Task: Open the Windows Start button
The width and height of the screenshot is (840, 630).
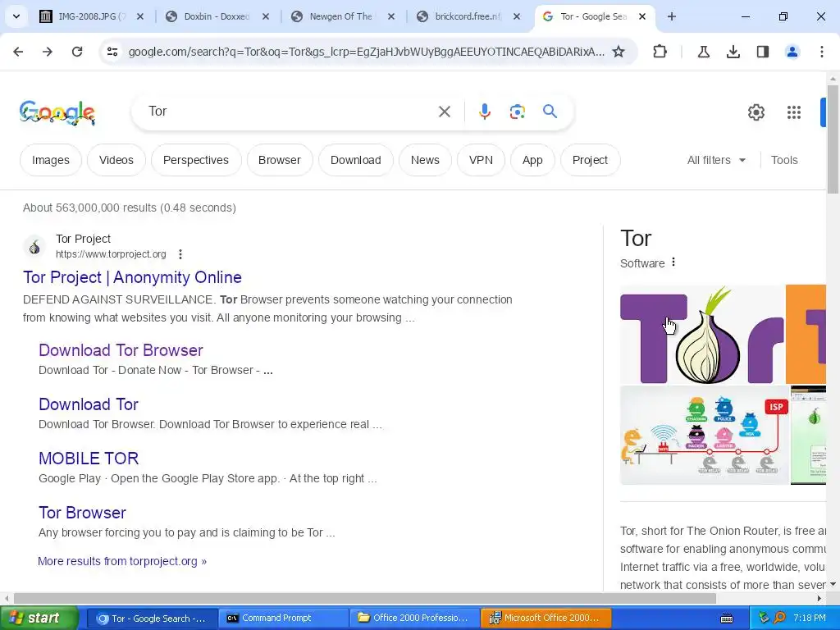Action: click(39, 618)
